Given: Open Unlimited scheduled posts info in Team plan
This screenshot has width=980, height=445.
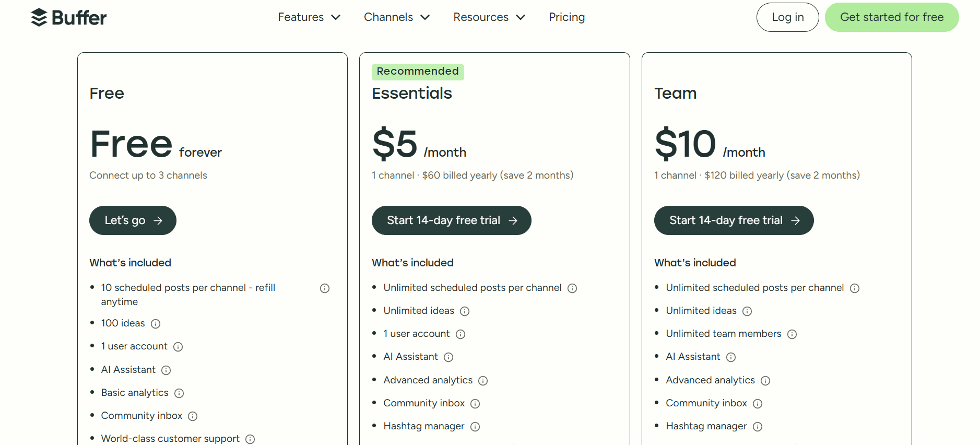Looking at the screenshot, I should click(x=855, y=288).
